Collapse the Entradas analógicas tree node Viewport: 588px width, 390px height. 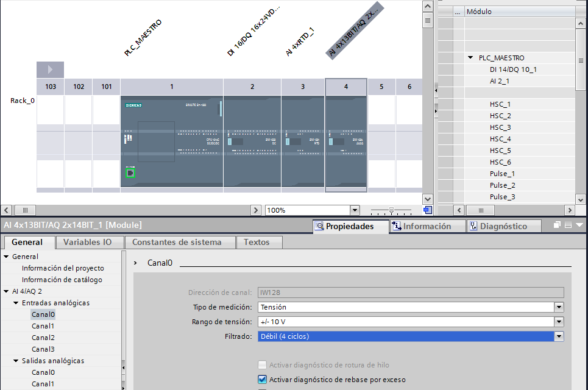(16, 303)
